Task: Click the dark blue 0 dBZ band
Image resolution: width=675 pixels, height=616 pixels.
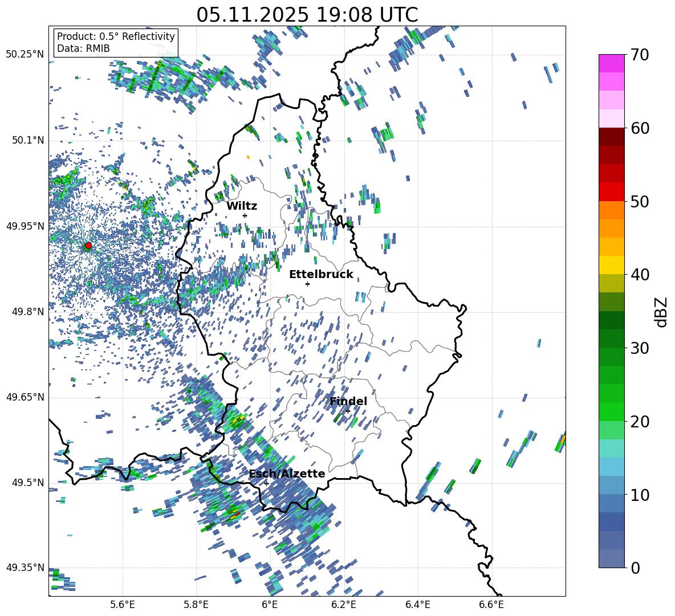Action: tap(611, 558)
